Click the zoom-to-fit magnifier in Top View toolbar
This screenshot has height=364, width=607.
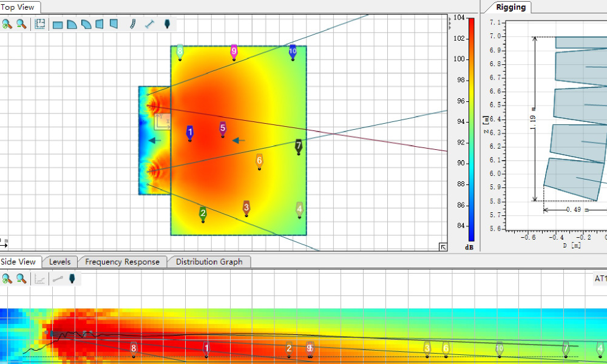click(x=7, y=24)
